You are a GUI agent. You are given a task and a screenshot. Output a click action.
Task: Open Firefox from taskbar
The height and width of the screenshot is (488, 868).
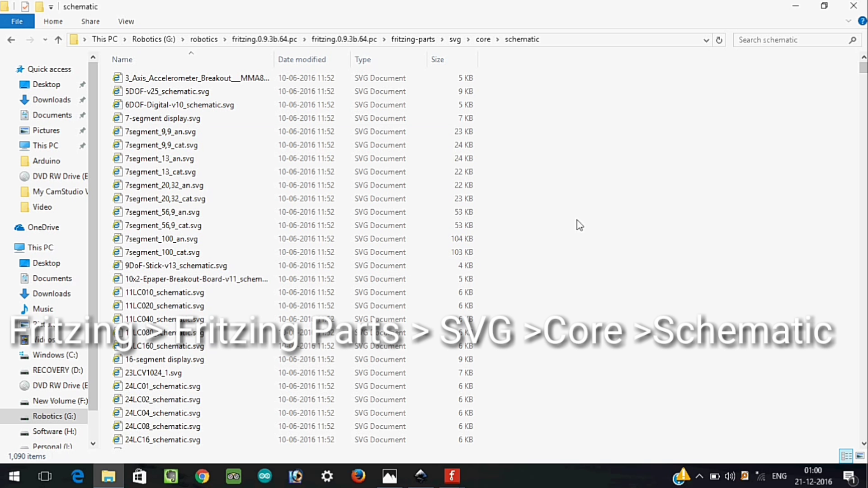pos(358,476)
